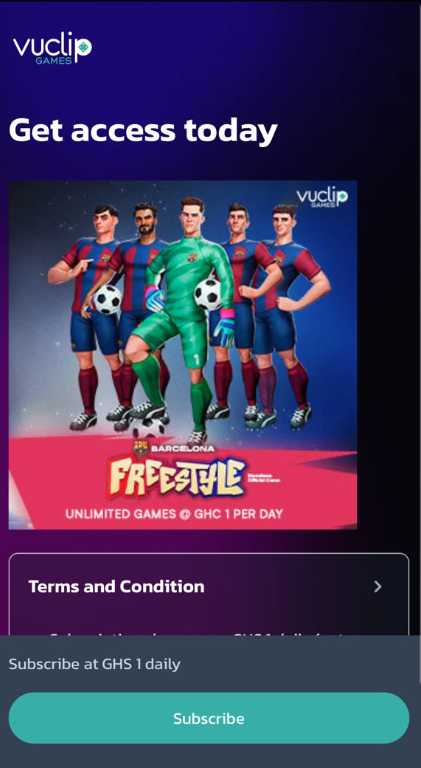The image size is (421, 768).
Task: Click the FC Barcelona crest in banner
Action: coord(140,448)
